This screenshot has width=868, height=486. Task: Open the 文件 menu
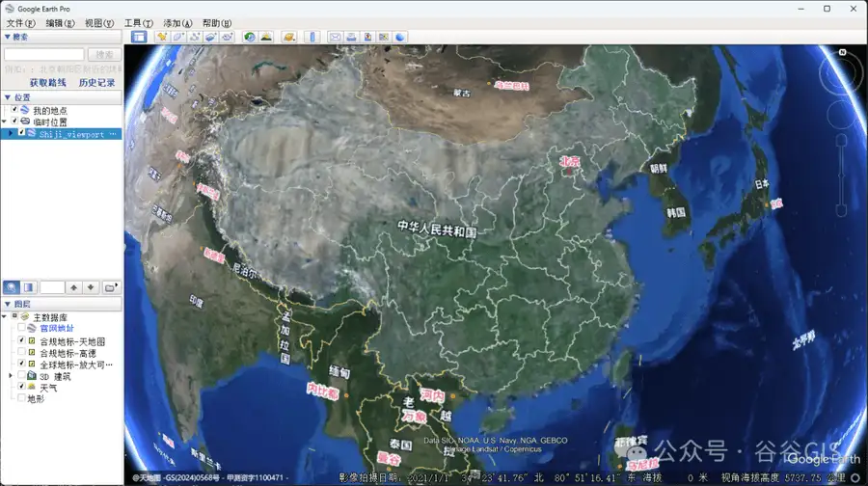20,23
